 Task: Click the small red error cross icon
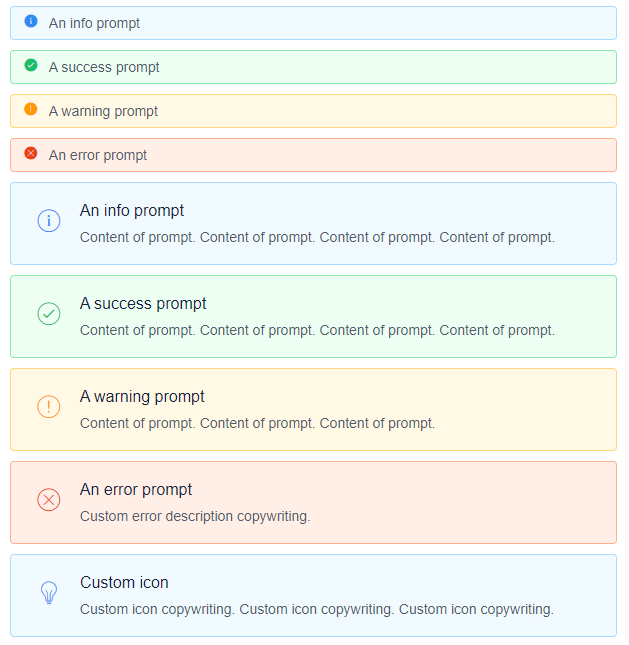coord(31,153)
